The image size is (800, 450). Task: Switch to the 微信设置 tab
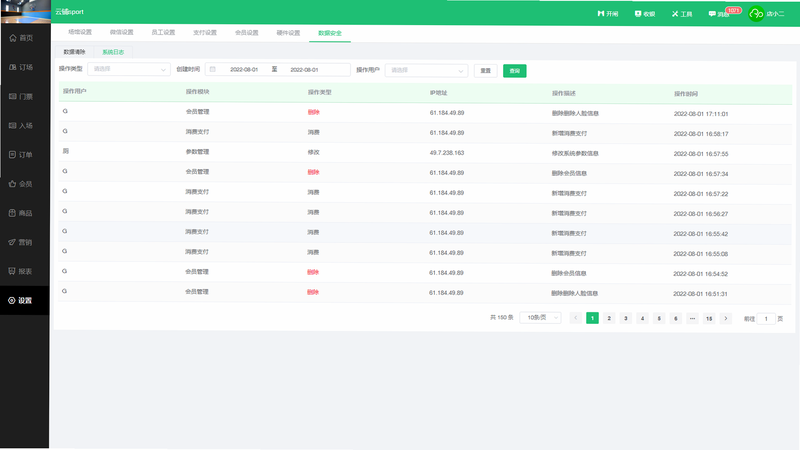pyautogui.click(x=121, y=32)
